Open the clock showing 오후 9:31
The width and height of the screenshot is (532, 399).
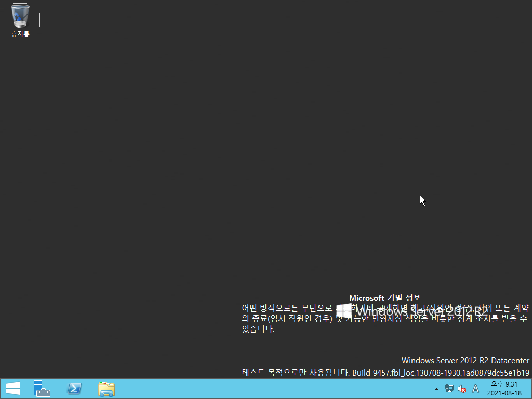pyautogui.click(x=504, y=389)
